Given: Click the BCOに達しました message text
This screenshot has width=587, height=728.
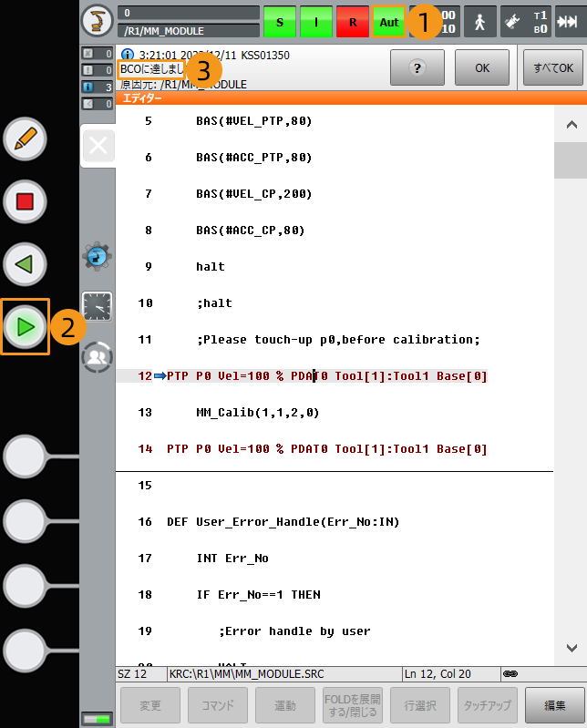Looking at the screenshot, I should click(152, 69).
